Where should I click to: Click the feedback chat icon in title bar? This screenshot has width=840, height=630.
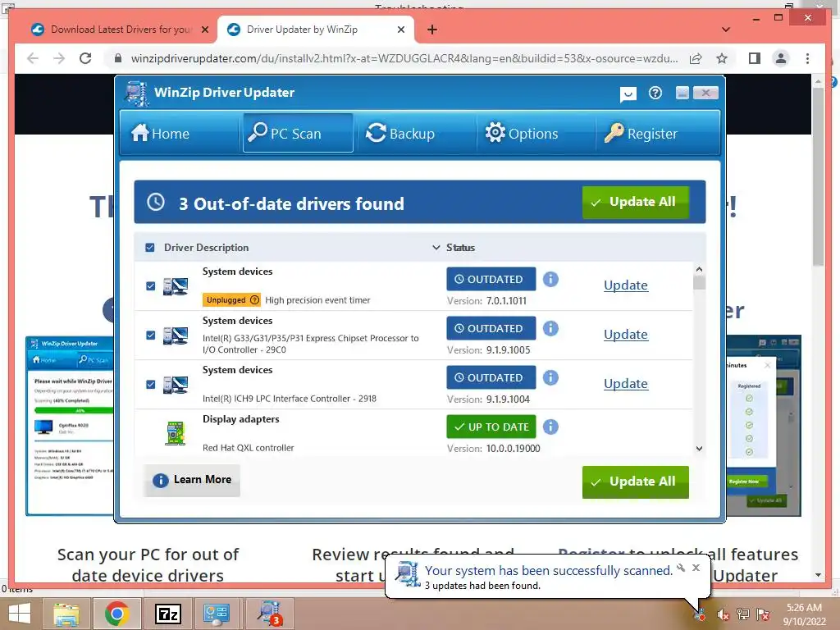tap(628, 94)
